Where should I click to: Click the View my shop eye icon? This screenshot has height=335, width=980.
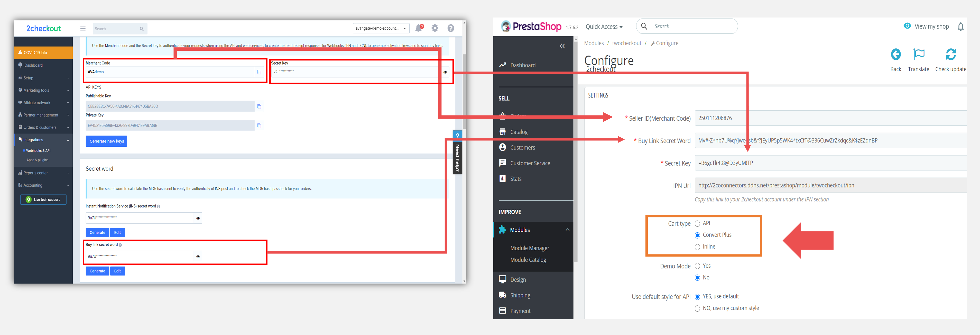click(907, 26)
